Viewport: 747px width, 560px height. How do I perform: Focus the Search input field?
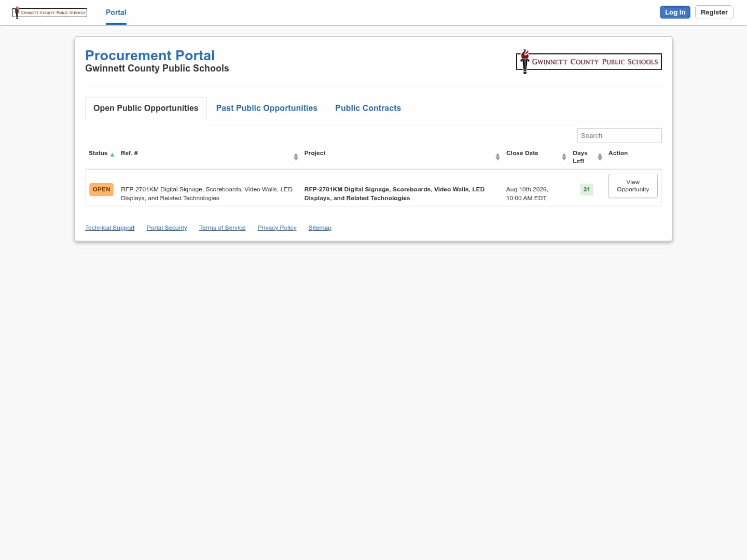pos(619,135)
